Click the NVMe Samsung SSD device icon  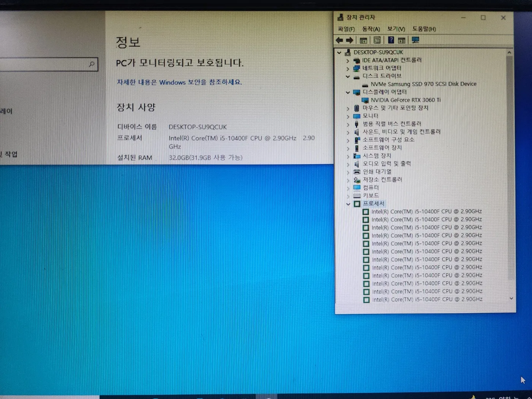tap(365, 85)
